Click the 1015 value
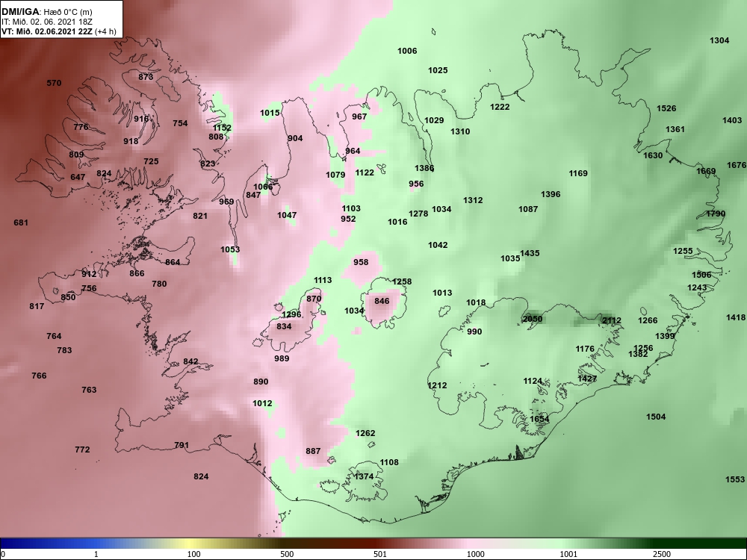The image size is (747, 560). (x=270, y=113)
